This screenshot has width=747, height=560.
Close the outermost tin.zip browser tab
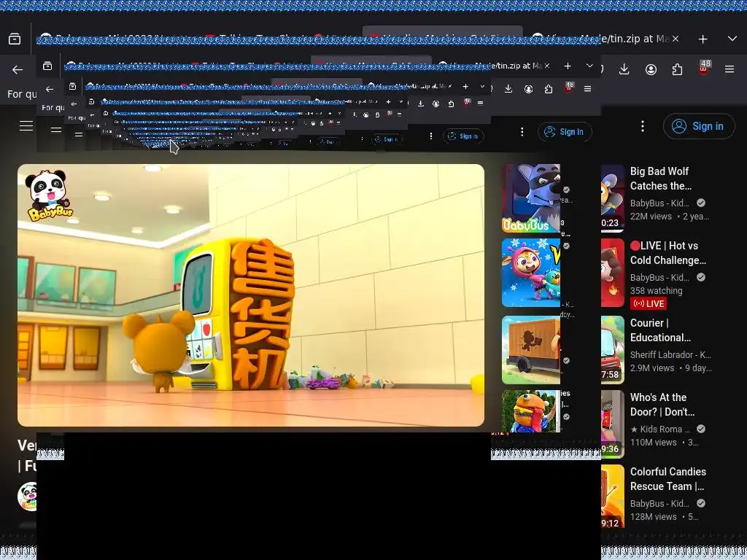click(676, 39)
